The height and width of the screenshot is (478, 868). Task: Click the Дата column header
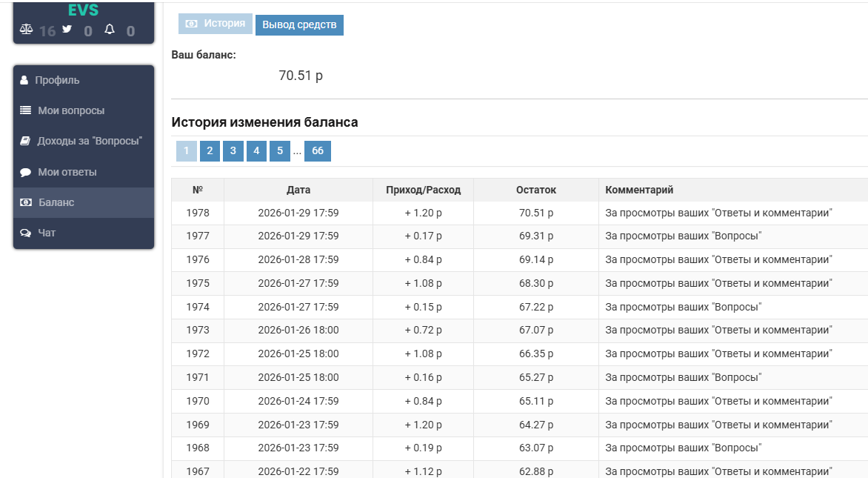(x=298, y=190)
